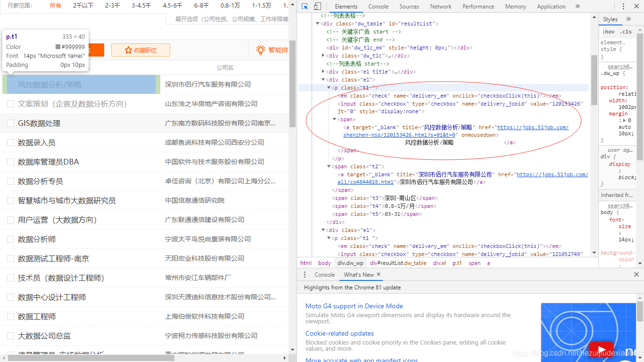Check the box for GIS数据处理
The width and height of the screenshot is (644, 362).
pos(10,123)
